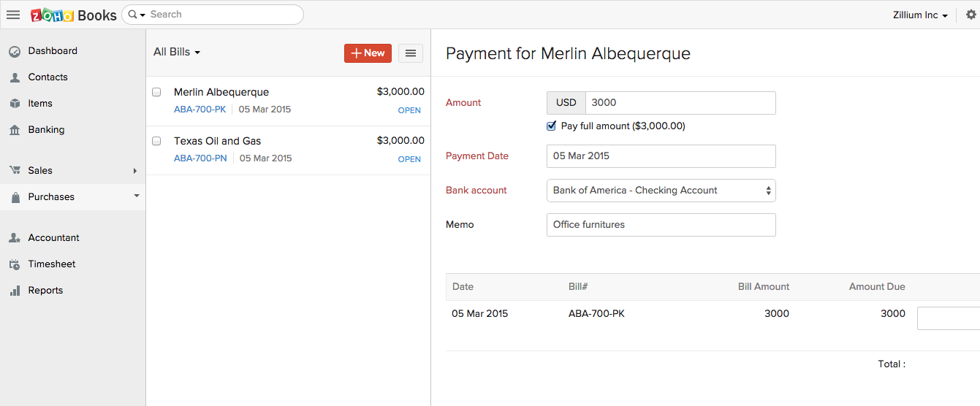Uncheck the Pay full amount checkbox
The height and width of the screenshot is (406, 980).
pos(552,126)
